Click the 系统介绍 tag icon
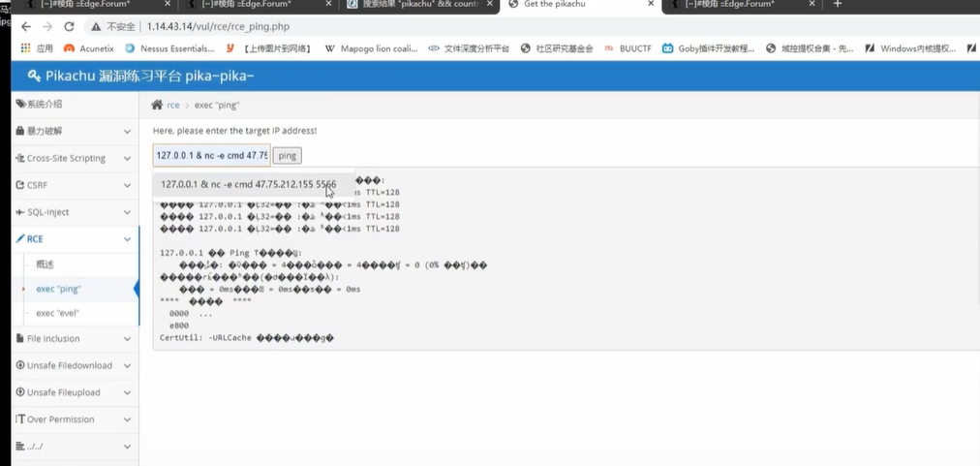Viewport: 980px width, 466px height. point(20,104)
